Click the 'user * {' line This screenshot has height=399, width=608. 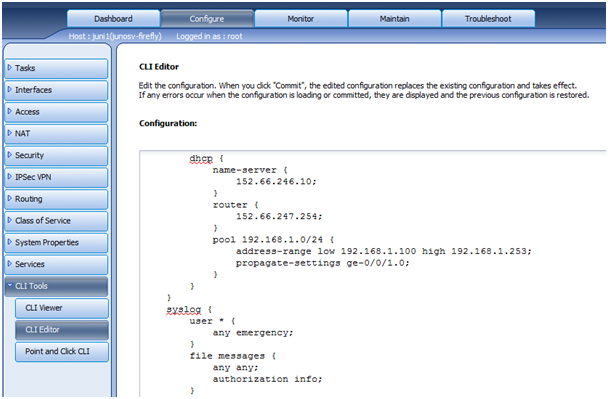[x=212, y=321]
